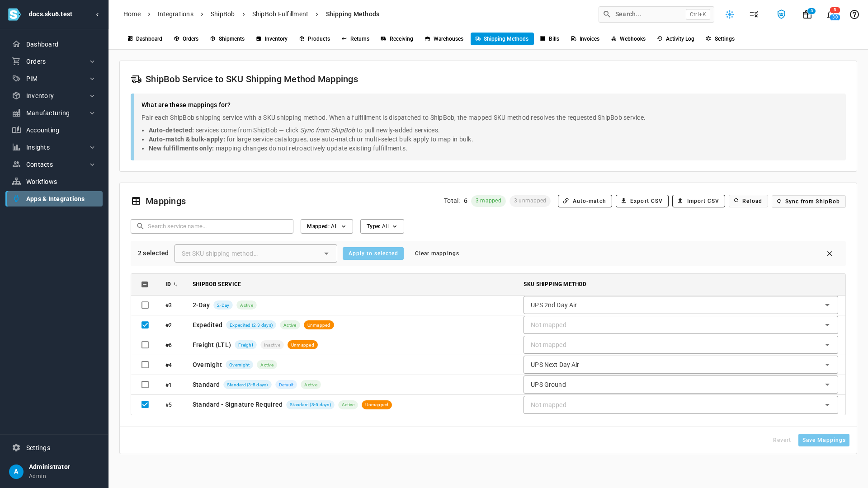Click the sidebar Settings gear icon
This screenshot has height=488, width=868.
click(x=16, y=448)
